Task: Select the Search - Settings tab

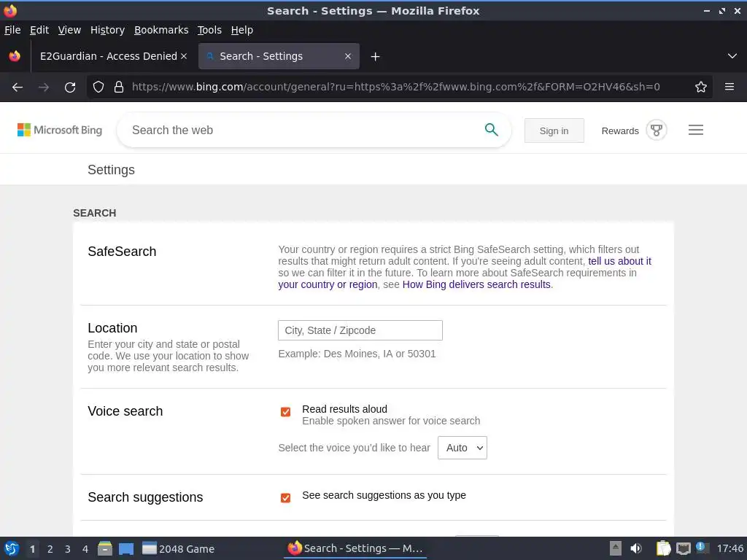Action: (x=279, y=56)
